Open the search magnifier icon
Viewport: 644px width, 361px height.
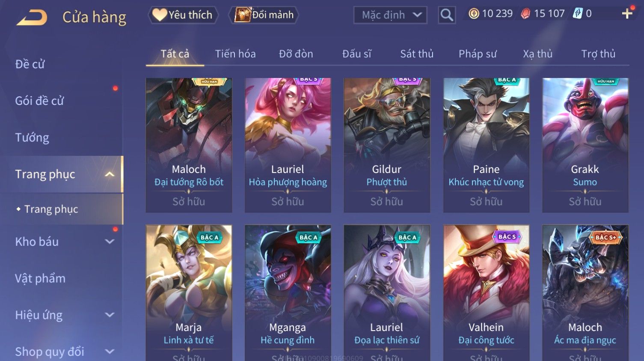tap(447, 15)
